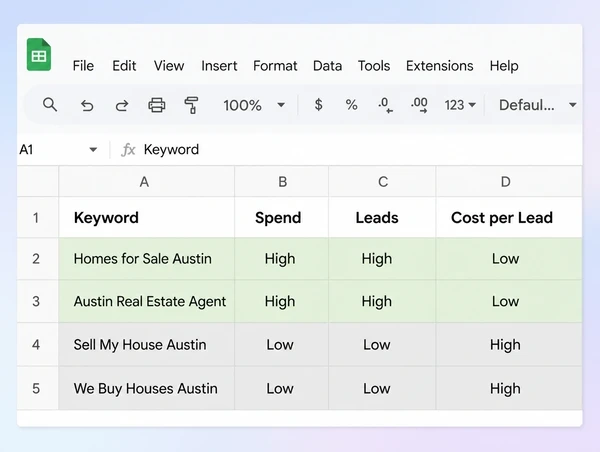This screenshot has height=452, width=600.
Task: Select column A header
Action: tap(147, 181)
